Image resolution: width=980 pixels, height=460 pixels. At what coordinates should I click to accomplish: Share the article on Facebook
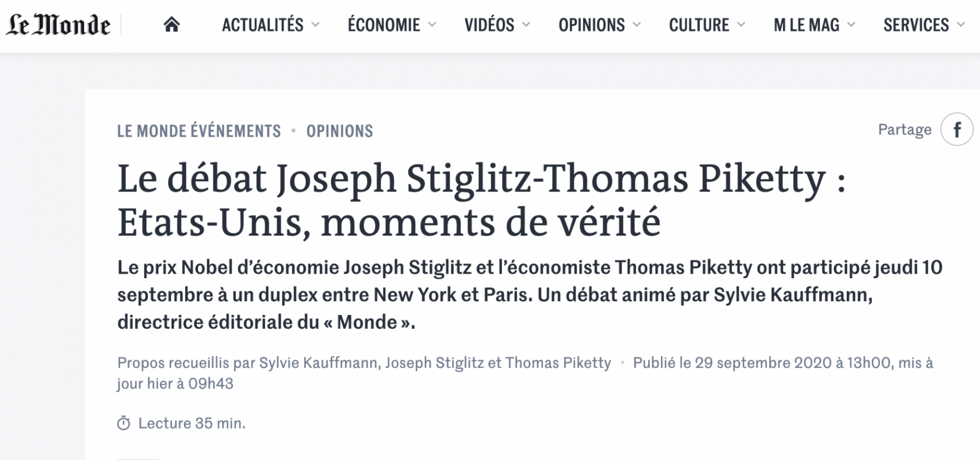957,130
